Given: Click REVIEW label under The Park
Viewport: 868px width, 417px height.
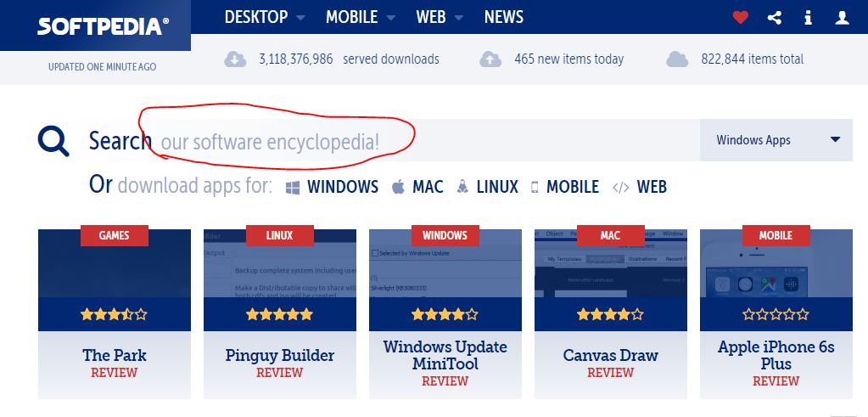Looking at the screenshot, I should click(114, 373).
